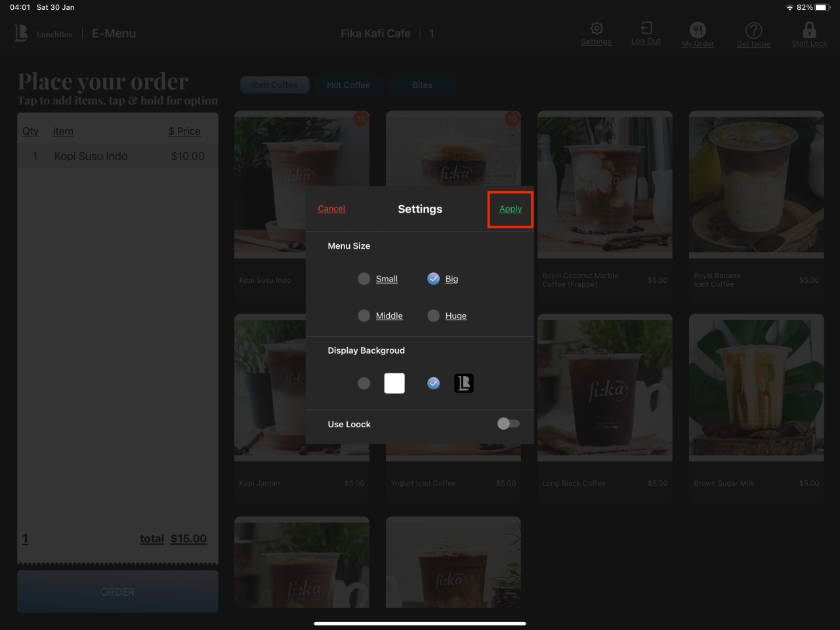Tap the Item column header
This screenshot has width=840, height=630.
[x=63, y=131]
